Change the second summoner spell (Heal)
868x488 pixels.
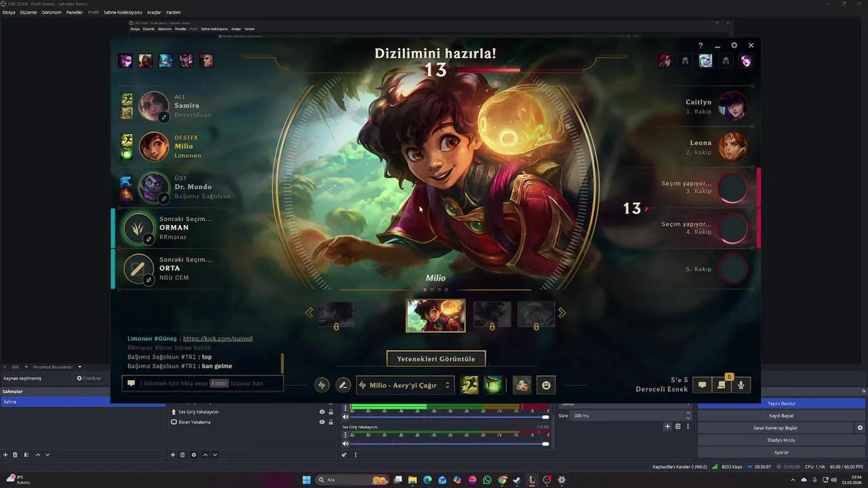492,385
